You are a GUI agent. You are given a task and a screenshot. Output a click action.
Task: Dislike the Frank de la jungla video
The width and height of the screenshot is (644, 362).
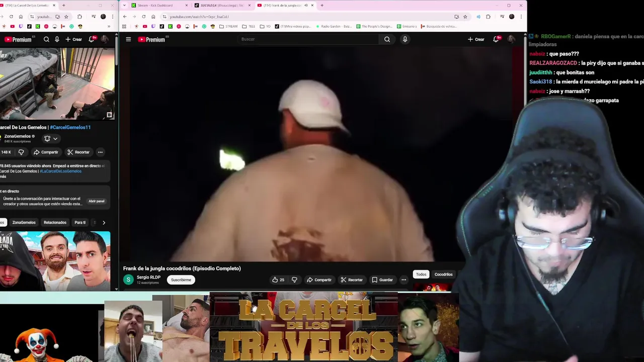(294, 280)
